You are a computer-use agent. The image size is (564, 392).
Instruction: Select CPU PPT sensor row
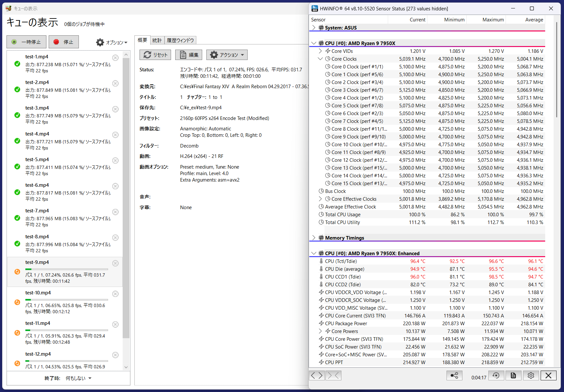click(427, 362)
